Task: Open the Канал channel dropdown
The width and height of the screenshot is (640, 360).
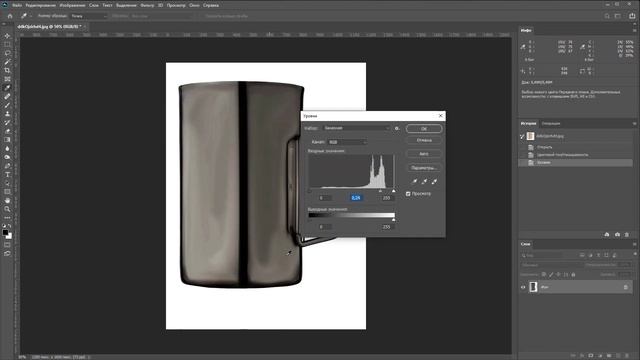Action: click(x=347, y=142)
